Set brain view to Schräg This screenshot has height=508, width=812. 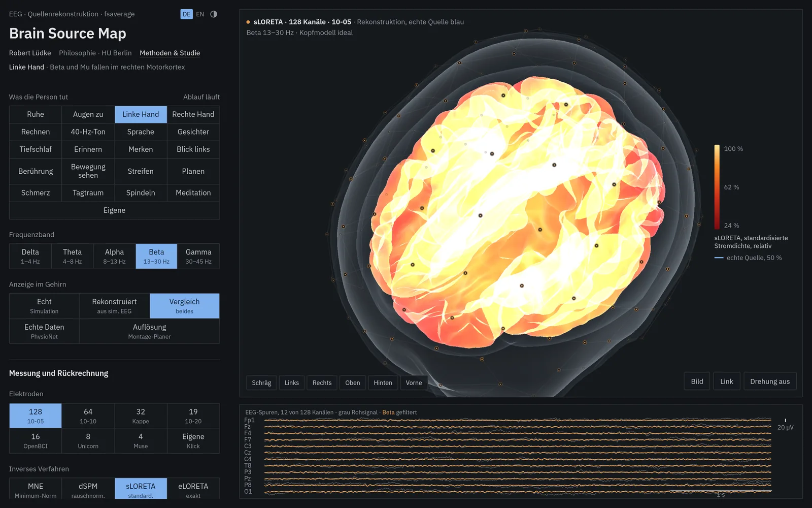pyautogui.click(x=261, y=383)
